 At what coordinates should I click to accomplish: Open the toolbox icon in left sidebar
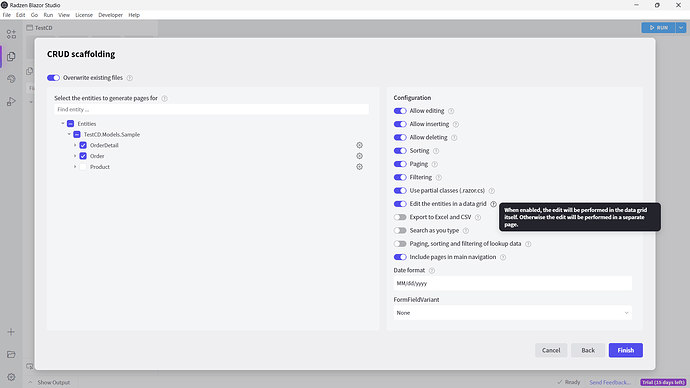(x=11, y=34)
